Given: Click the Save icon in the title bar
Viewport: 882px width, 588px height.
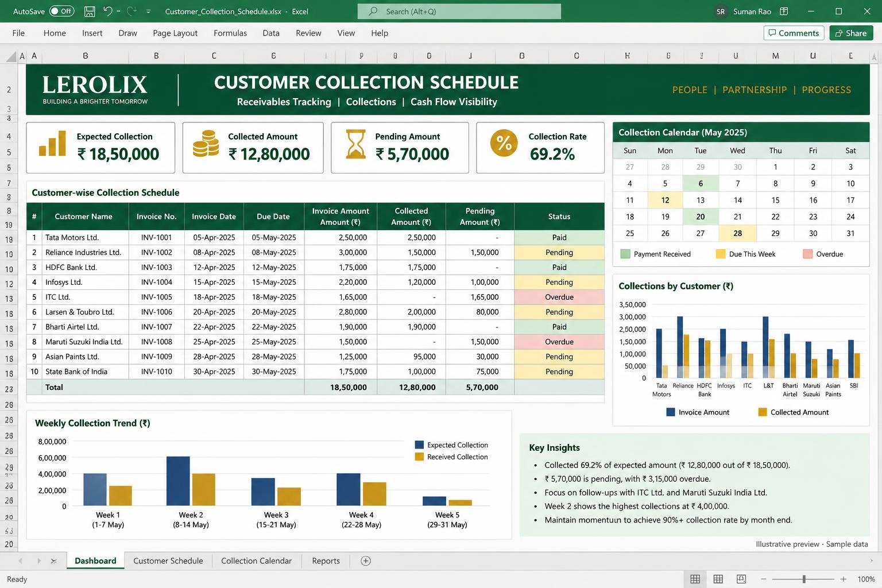Looking at the screenshot, I should (90, 11).
